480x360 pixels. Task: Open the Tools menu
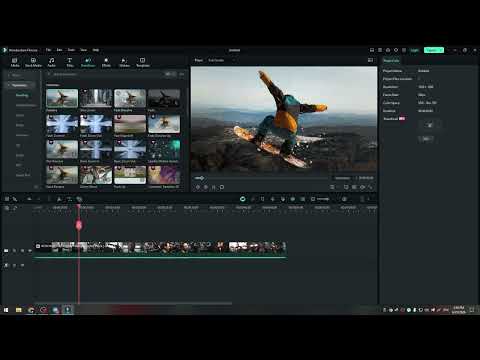(x=71, y=50)
